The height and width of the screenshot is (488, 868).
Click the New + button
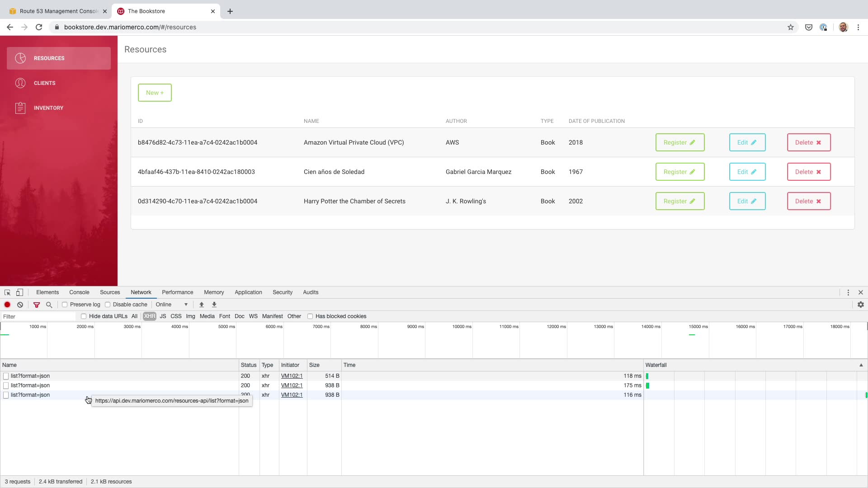pos(155,93)
